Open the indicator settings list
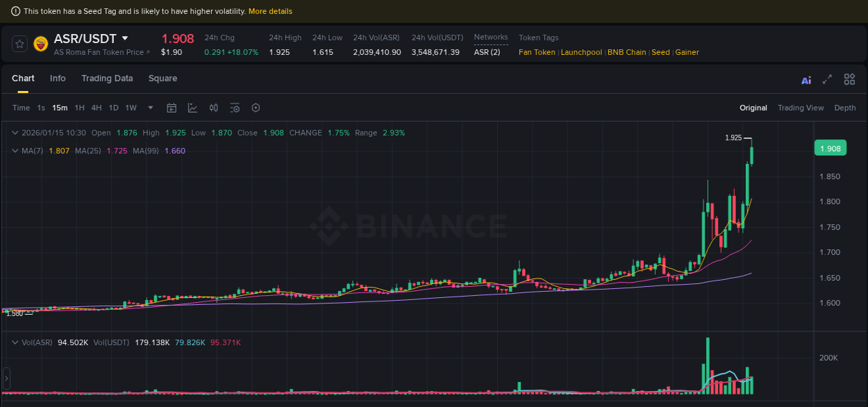Image resolution: width=868 pixels, height=407 pixels. point(234,108)
